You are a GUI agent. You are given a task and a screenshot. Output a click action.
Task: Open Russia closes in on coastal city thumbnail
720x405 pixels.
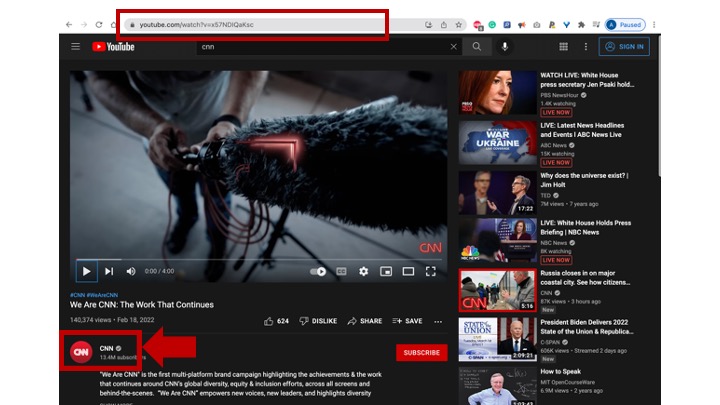point(498,290)
